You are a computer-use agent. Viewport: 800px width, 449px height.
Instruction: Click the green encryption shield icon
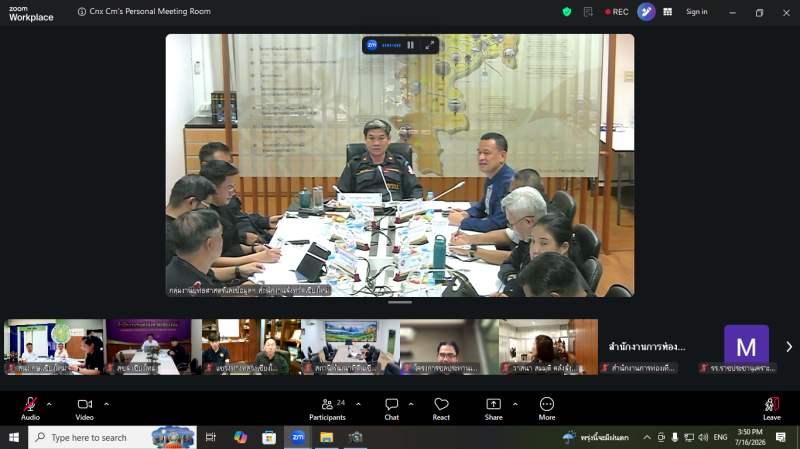click(567, 12)
